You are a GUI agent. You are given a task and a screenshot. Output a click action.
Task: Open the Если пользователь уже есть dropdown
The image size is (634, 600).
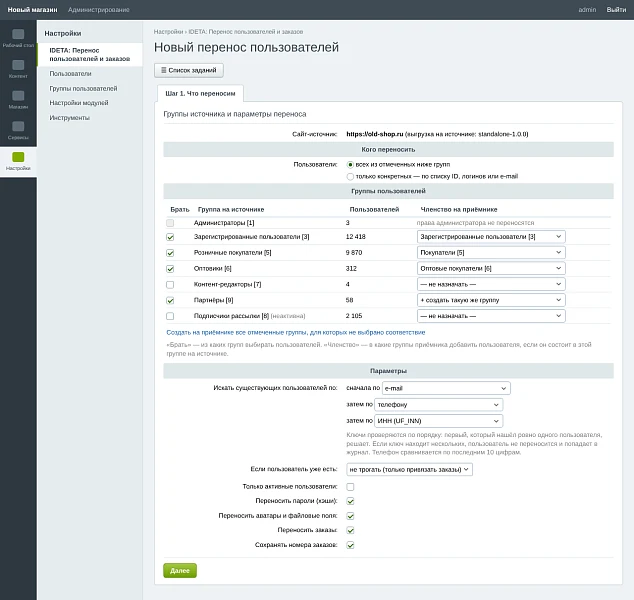tap(409, 469)
